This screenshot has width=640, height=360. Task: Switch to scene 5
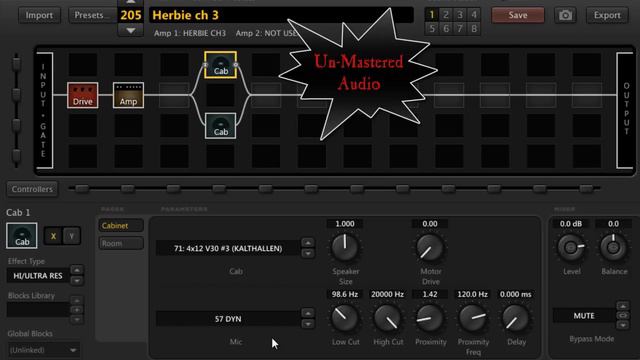pos(432,29)
